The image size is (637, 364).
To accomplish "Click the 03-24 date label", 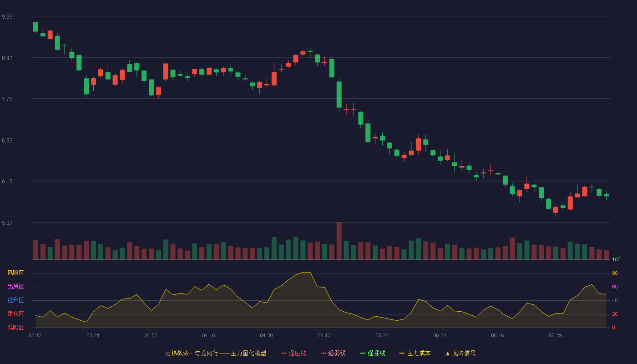I will pyautogui.click(x=93, y=335).
